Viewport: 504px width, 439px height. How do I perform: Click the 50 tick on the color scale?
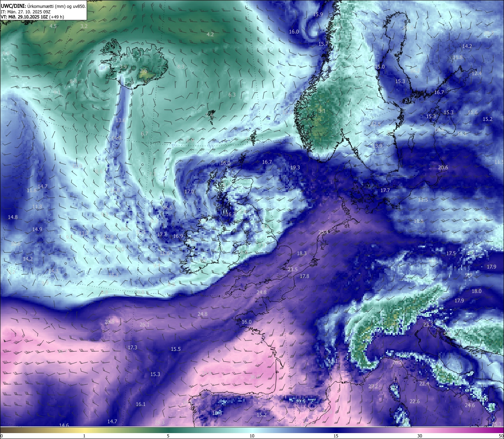click(501, 436)
